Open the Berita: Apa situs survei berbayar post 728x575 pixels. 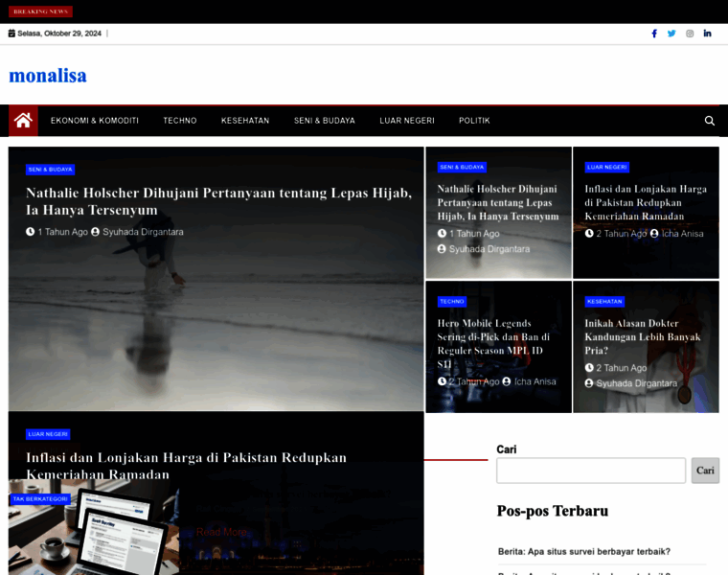coord(583,551)
